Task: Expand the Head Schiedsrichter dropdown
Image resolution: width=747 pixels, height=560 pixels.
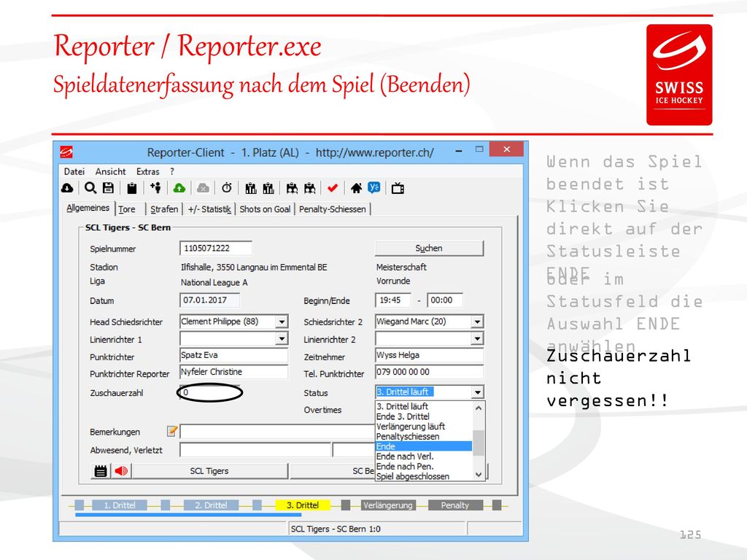Action: [282, 322]
